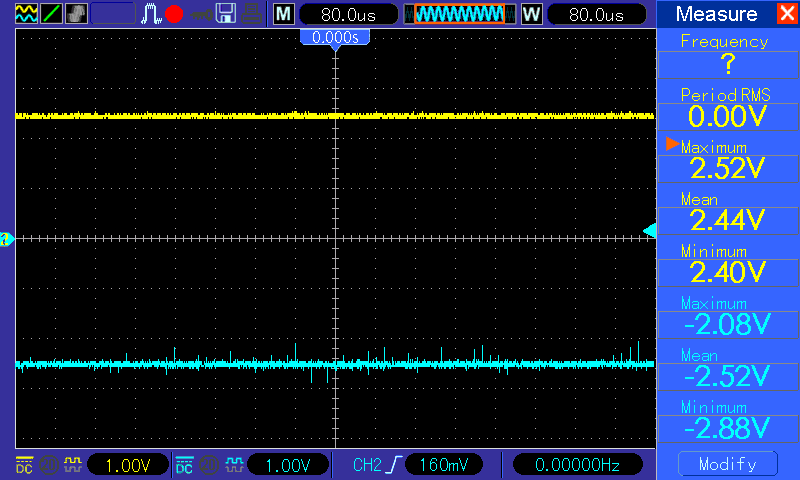Click the CH1 20MHz bandwidth limit icon
This screenshot has width=800, height=480.
49,465
